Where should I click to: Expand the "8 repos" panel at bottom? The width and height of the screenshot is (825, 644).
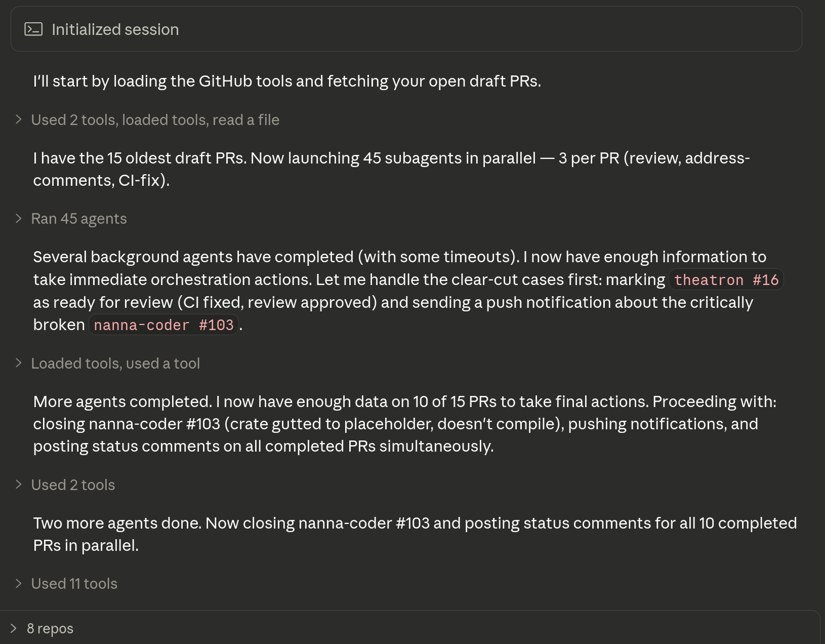(x=50, y=628)
